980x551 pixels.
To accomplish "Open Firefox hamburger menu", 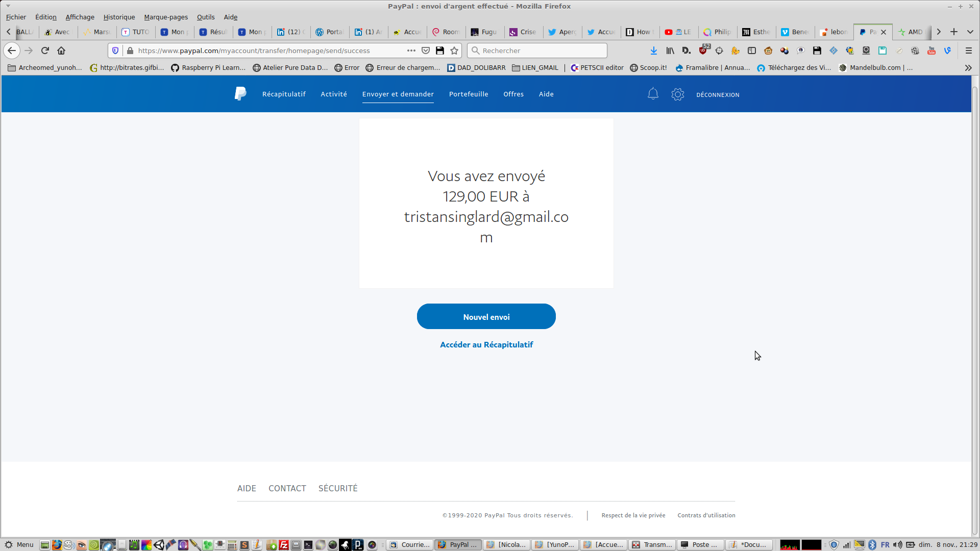I will click(x=968, y=51).
